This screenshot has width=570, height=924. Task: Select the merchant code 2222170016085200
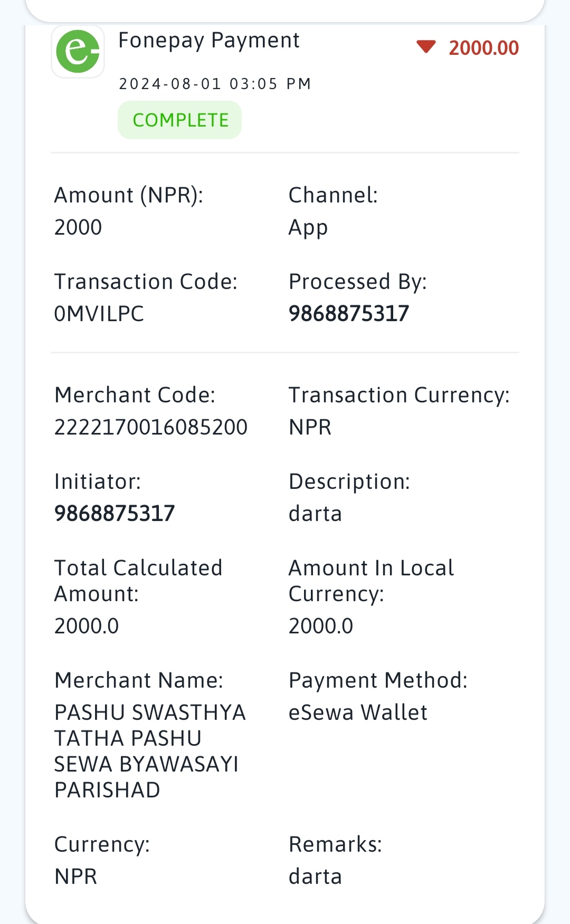(151, 427)
